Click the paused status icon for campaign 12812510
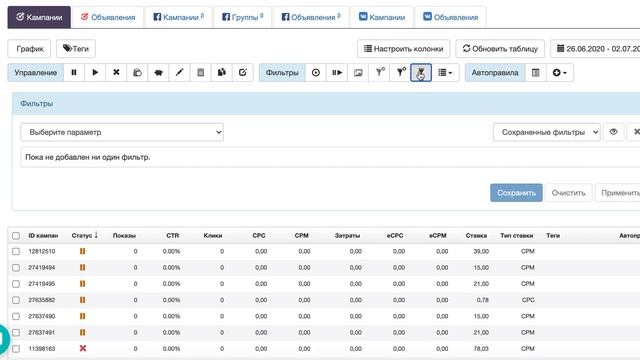The height and width of the screenshot is (360, 640). [x=82, y=251]
